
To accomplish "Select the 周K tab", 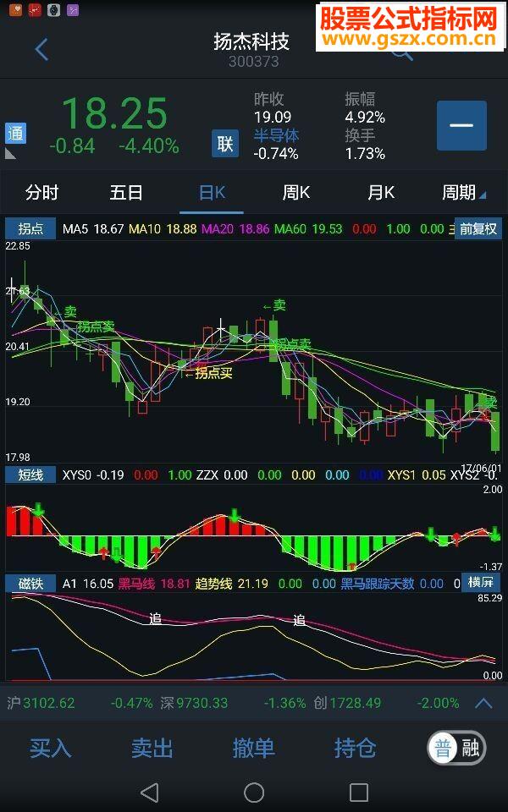I will (296, 193).
